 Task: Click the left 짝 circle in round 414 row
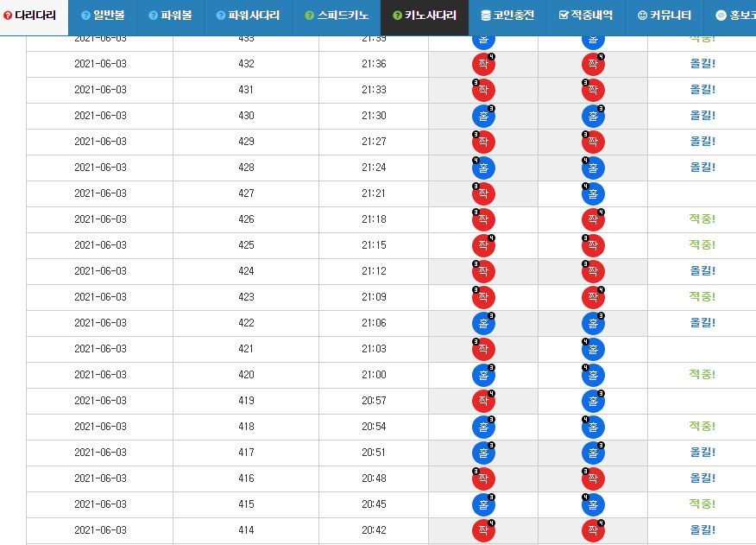[483, 530]
